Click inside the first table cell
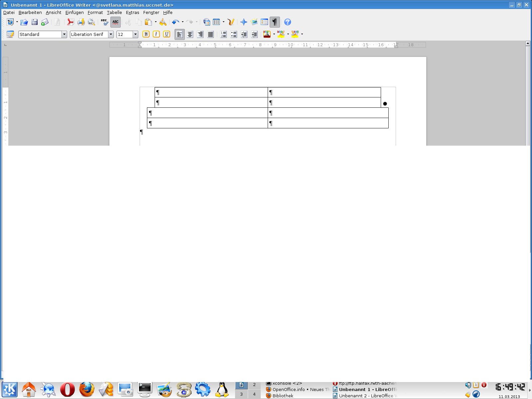 click(211, 92)
